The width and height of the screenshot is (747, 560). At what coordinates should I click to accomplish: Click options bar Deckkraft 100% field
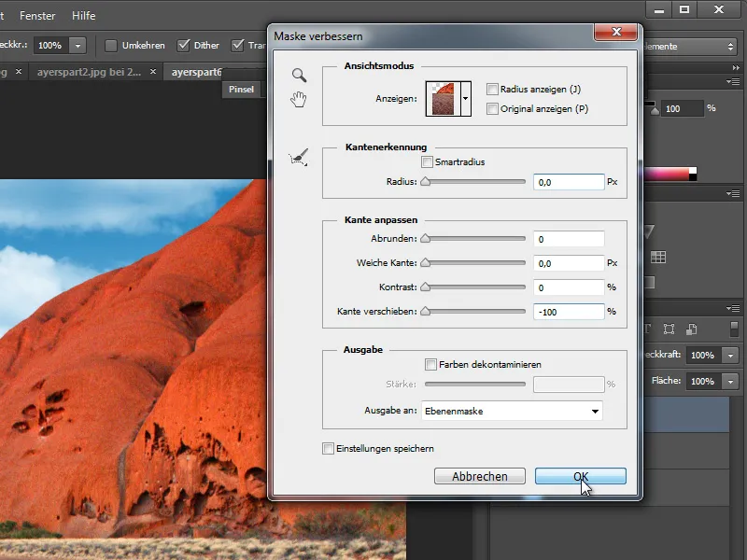point(51,46)
